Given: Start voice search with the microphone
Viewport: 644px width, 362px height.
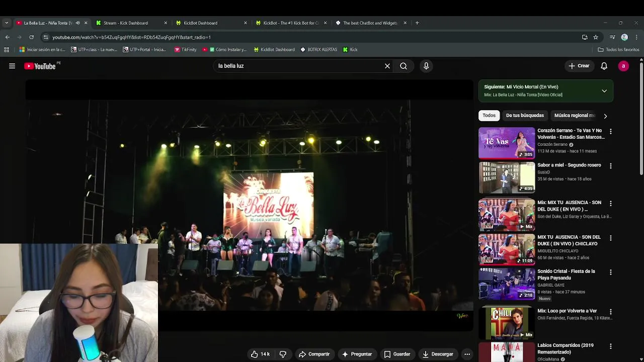Looking at the screenshot, I should point(426,66).
